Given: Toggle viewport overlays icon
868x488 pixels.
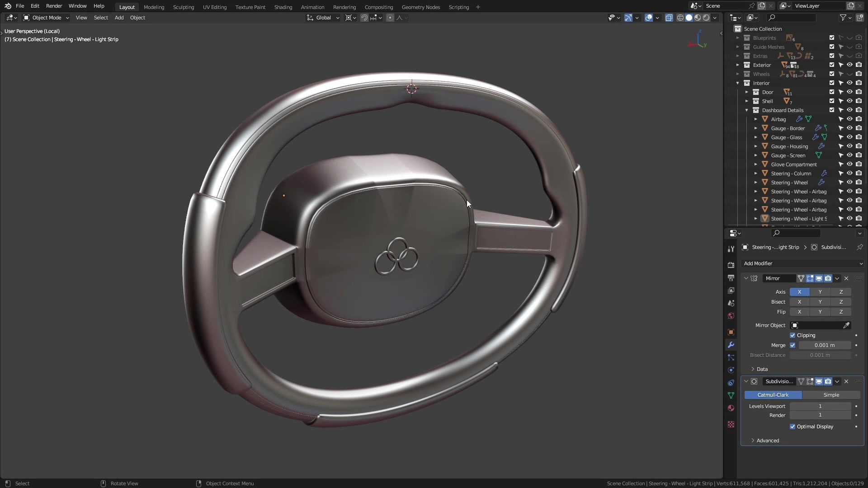Looking at the screenshot, I should (x=649, y=18).
